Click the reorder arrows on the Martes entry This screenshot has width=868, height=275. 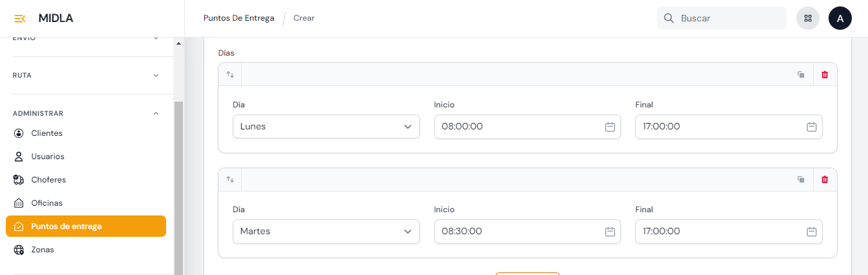(230, 179)
